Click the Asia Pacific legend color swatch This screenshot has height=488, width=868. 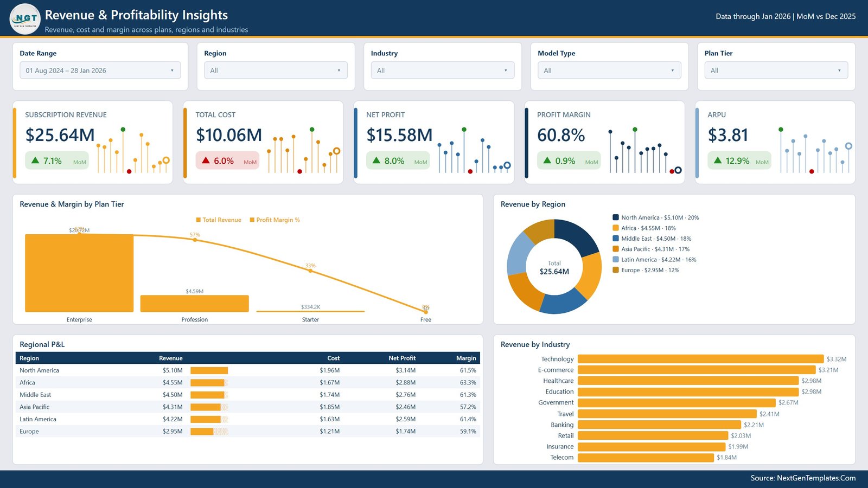coord(616,249)
